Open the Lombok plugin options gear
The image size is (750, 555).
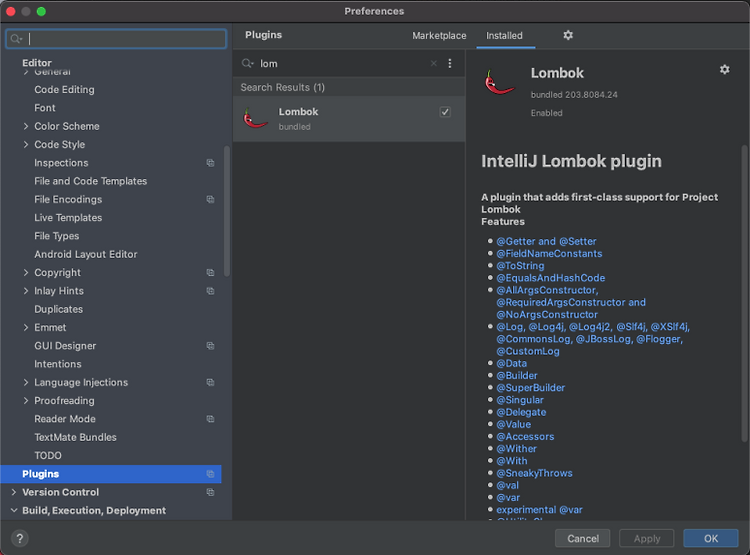click(725, 69)
